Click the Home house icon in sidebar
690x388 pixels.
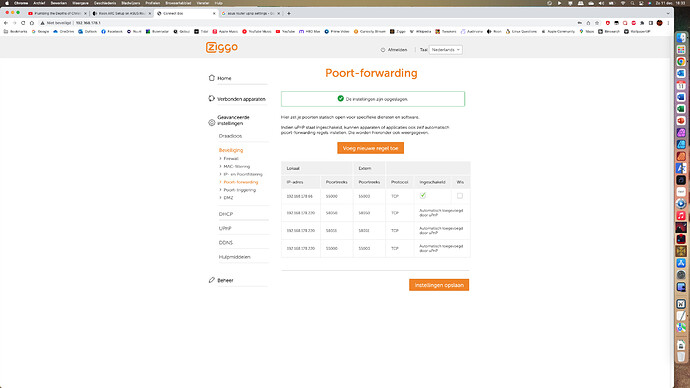click(212, 78)
